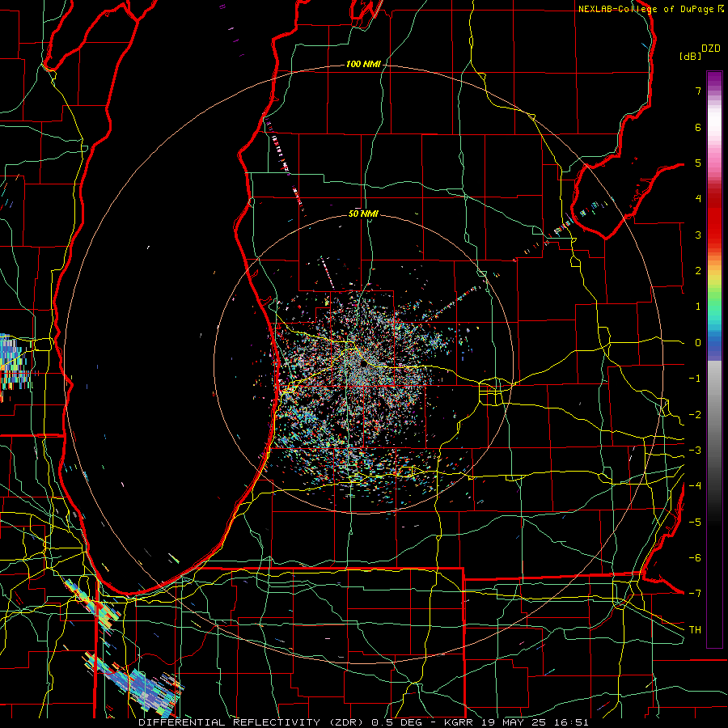The height and width of the screenshot is (728, 728).
Task: Click the 'KGRR 19 MAY 25 16:51' timestamp
Action: pyautogui.click(x=516, y=722)
